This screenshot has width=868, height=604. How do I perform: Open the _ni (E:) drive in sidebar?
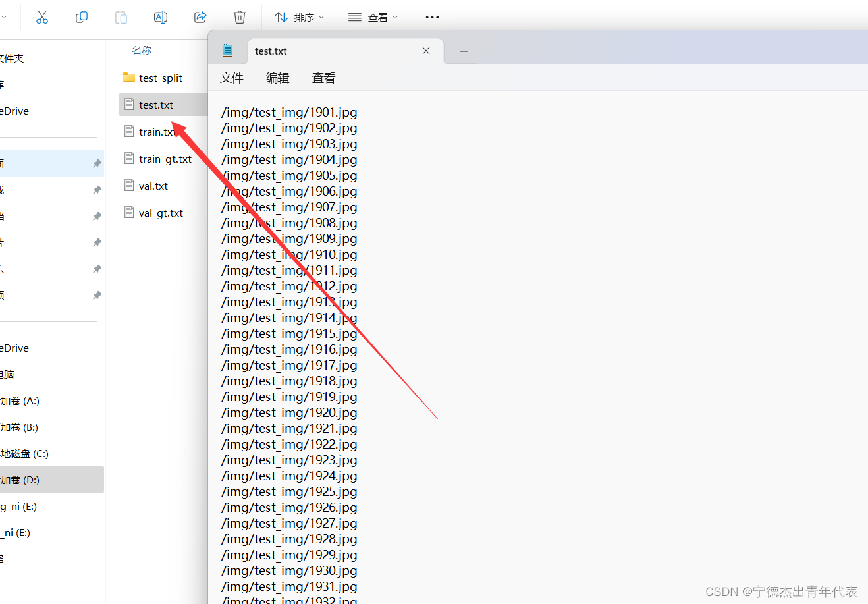pyautogui.click(x=52, y=532)
